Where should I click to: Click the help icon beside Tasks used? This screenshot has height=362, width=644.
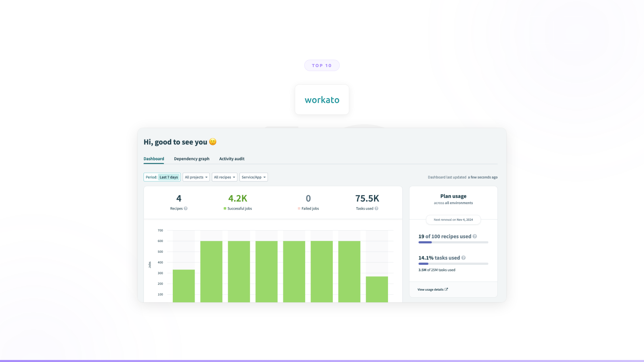click(x=376, y=208)
